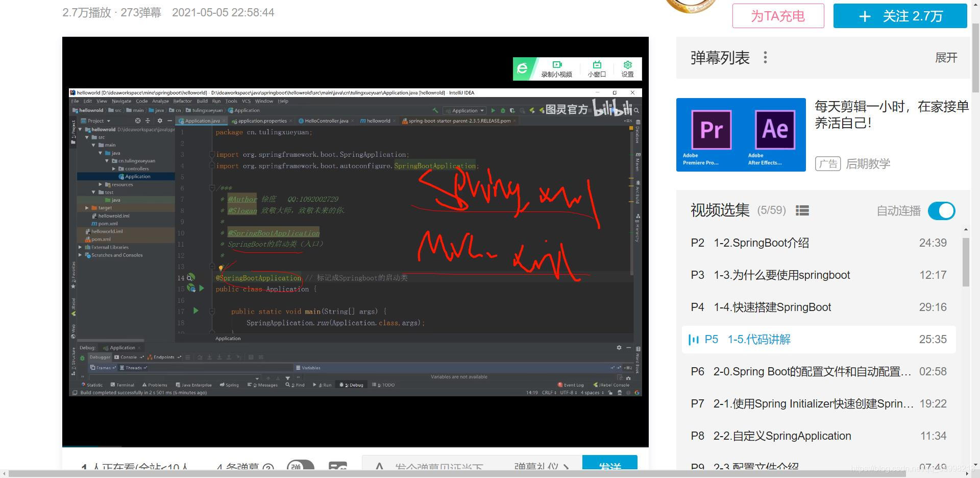
Task: Open the Maven side panel
Action: coord(638,162)
